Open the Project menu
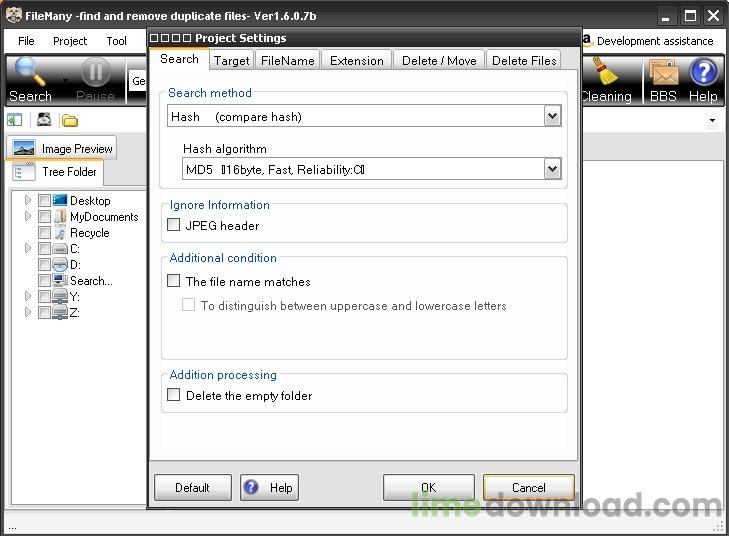The width and height of the screenshot is (729, 536). pyautogui.click(x=70, y=41)
